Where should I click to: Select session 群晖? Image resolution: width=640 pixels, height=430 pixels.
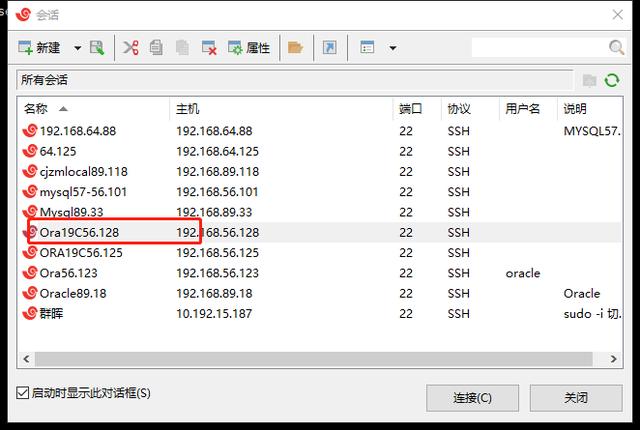tap(51, 314)
